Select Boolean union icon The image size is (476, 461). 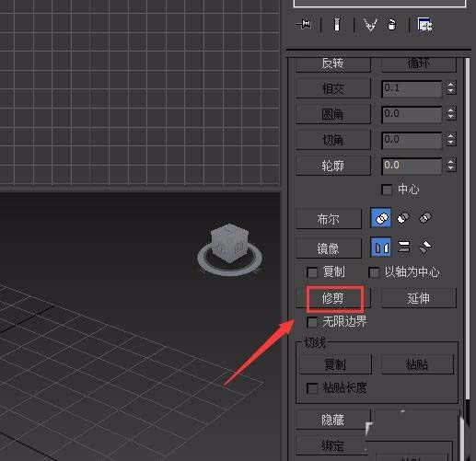pos(381,218)
